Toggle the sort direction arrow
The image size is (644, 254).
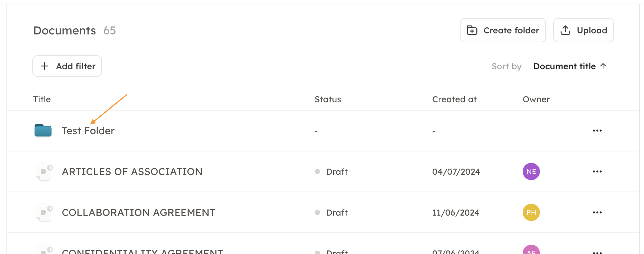pyautogui.click(x=603, y=66)
